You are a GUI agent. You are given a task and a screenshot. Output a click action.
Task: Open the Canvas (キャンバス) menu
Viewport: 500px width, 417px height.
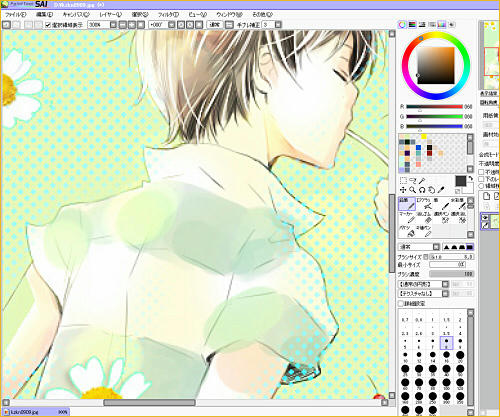coord(76,15)
